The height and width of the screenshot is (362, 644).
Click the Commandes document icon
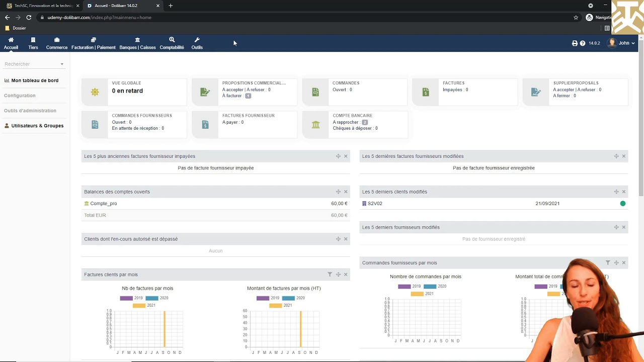[315, 92]
